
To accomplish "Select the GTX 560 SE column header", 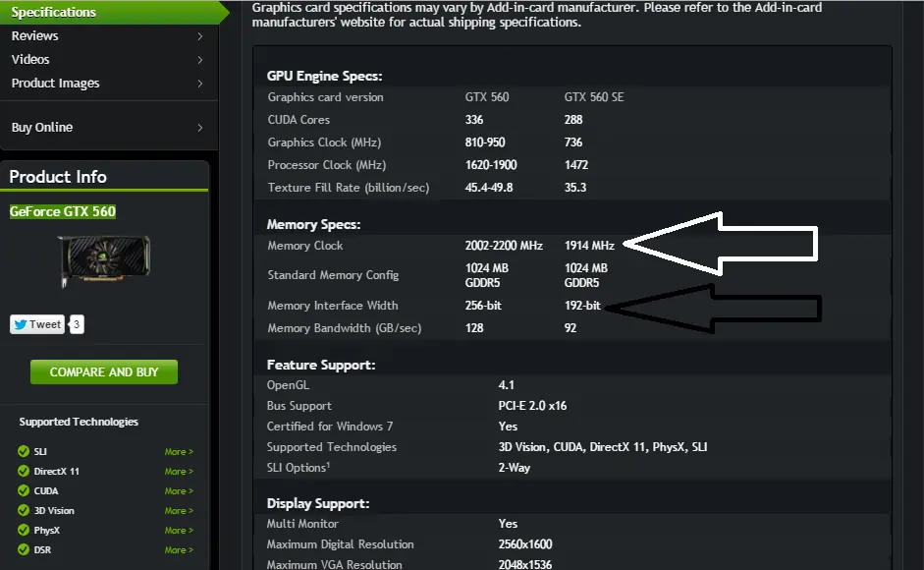I will [593, 97].
